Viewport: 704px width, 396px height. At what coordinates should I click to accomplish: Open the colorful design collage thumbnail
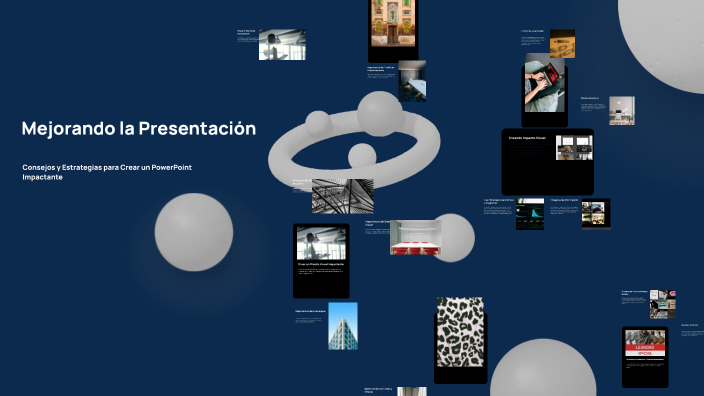pos(663,304)
